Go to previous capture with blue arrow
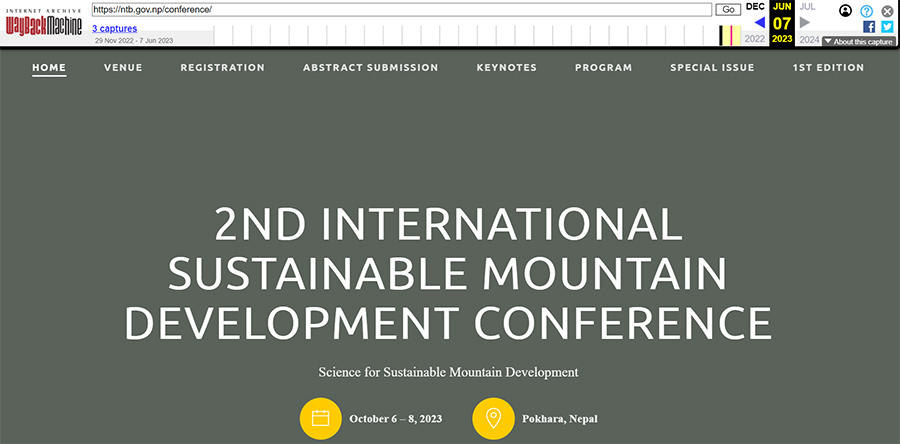This screenshot has width=900, height=444. 759,22
